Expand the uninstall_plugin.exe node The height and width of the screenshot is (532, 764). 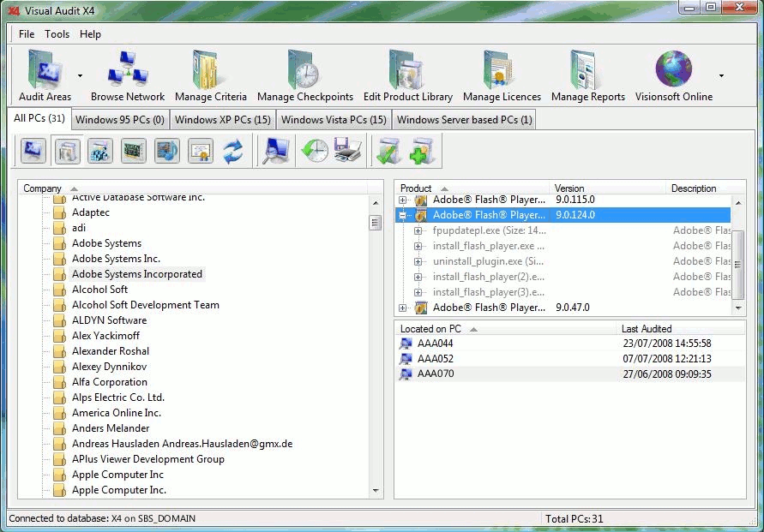click(x=418, y=261)
